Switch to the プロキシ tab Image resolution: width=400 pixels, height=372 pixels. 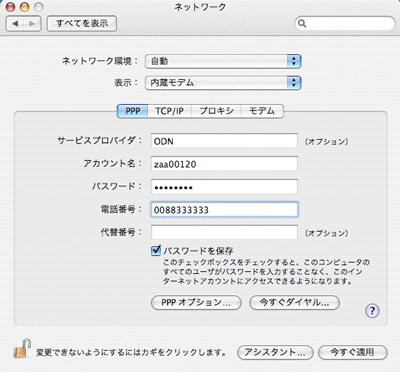pyautogui.click(x=216, y=111)
